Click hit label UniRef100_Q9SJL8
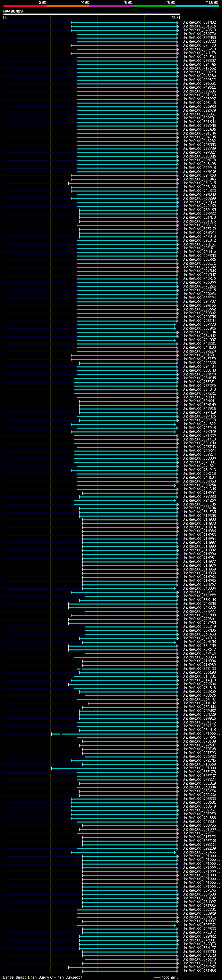The image size is (222, 980). tap(199, 103)
